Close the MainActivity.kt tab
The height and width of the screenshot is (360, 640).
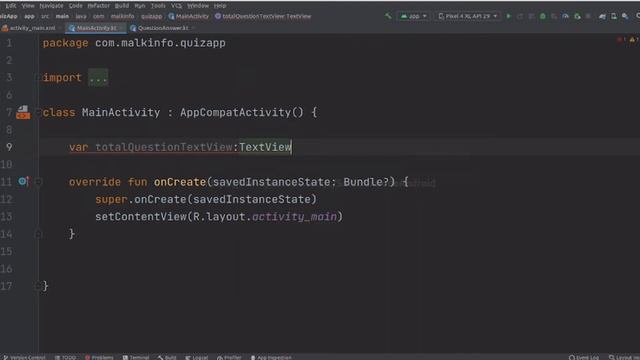click(x=121, y=28)
